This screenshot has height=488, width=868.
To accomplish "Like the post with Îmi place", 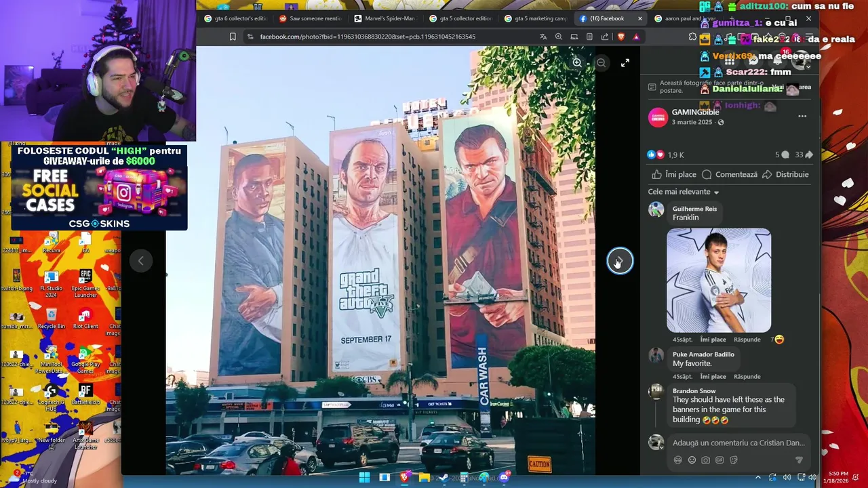I will tap(674, 174).
